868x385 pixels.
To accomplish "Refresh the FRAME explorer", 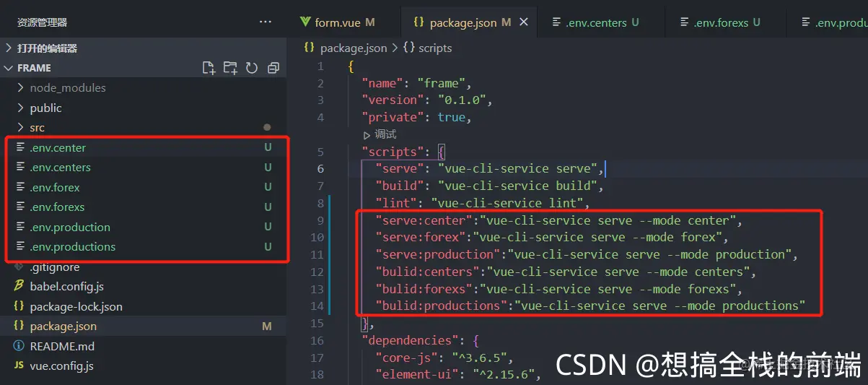I will (252, 68).
